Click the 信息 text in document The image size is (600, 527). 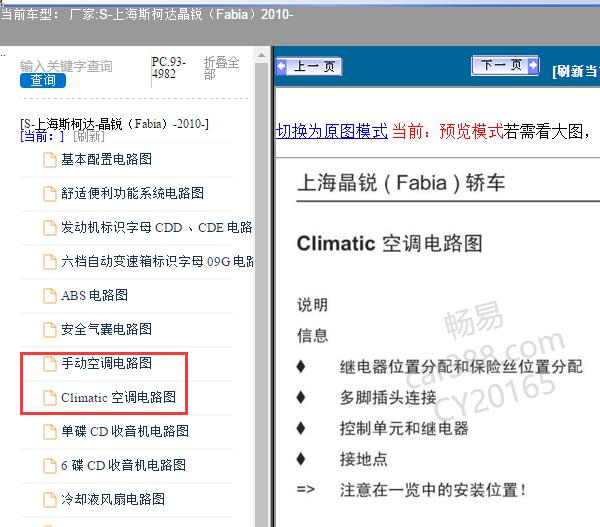pyautogui.click(x=313, y=336)
